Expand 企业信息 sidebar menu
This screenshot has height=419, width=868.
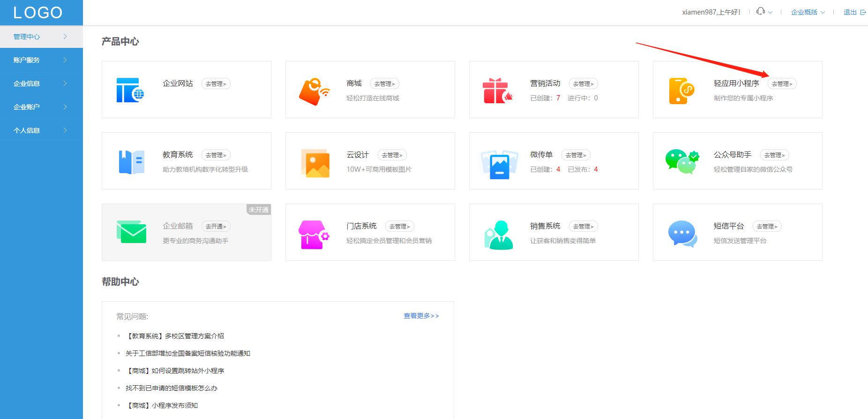[40, 84]
